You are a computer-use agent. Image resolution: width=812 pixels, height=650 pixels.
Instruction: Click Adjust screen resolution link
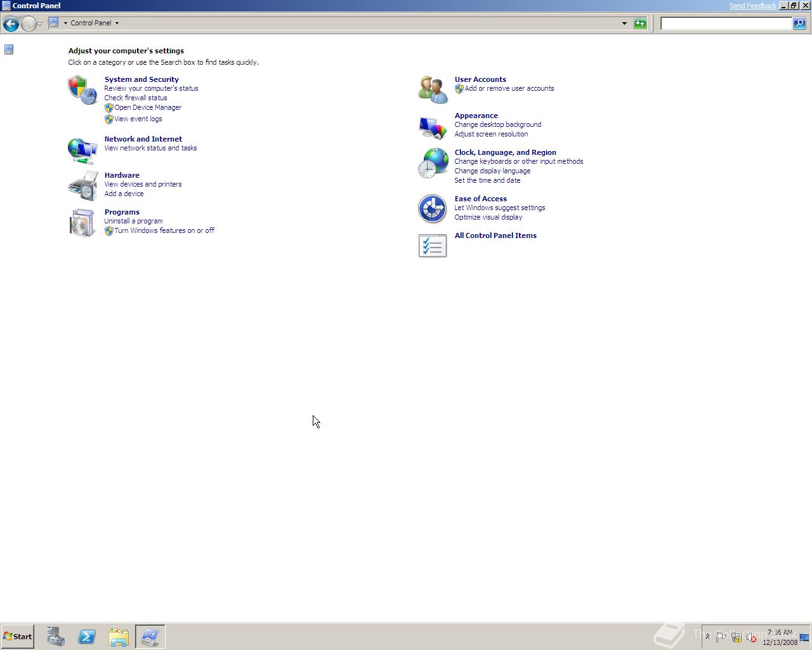491,134
